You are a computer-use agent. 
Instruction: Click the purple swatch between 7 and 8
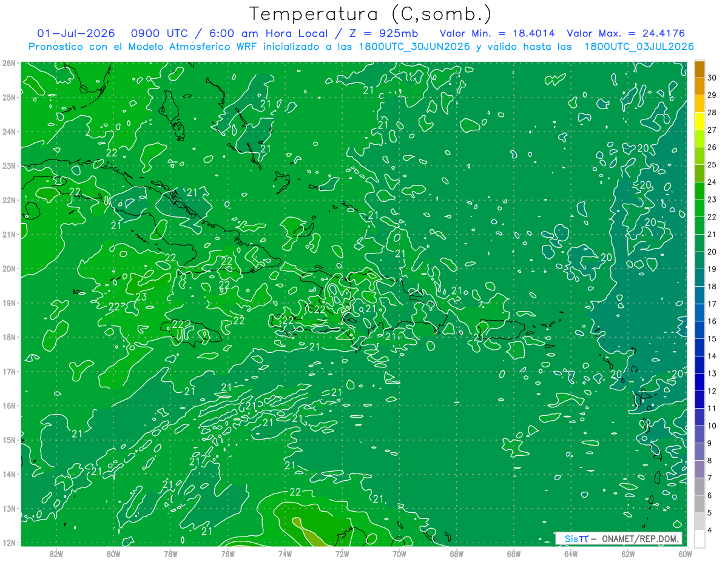tap(699, 469)
